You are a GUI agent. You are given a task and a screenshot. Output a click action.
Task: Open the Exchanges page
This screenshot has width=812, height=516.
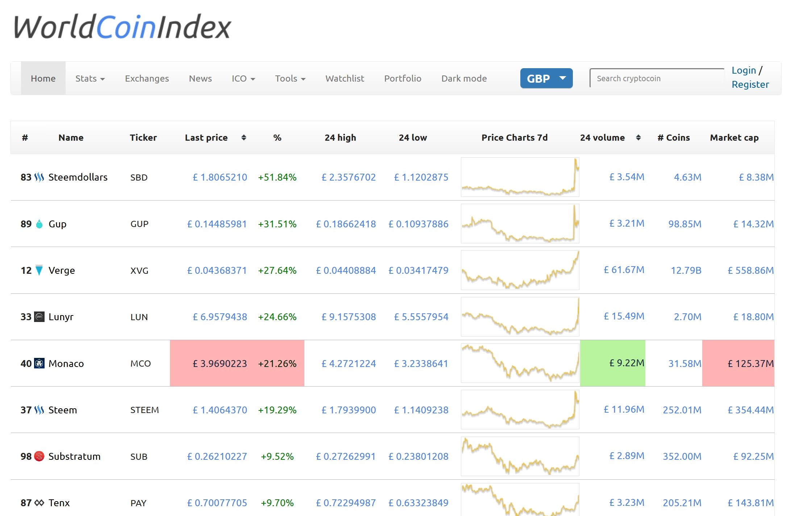click(x=147, y=78)
